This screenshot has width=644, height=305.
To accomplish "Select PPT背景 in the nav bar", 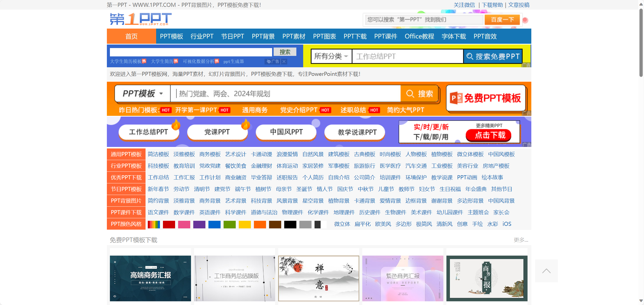I will pyautogui.click(x=263, y=36).
